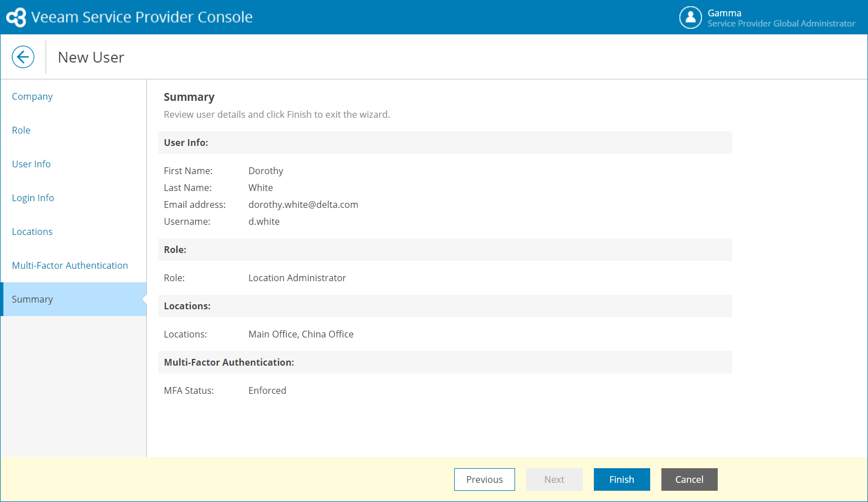Screen dimensions: 868x502
Task: Click the Role section header
Action: point(445,250)
